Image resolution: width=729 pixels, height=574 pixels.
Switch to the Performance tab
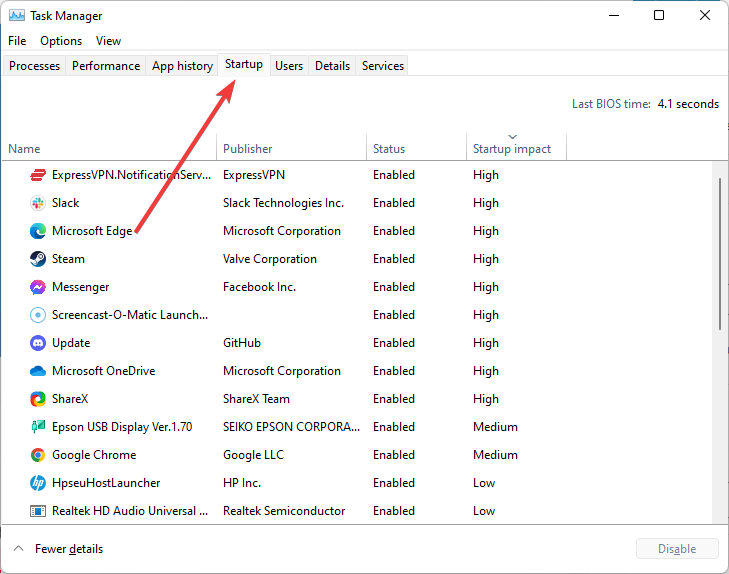coord(106,66)
